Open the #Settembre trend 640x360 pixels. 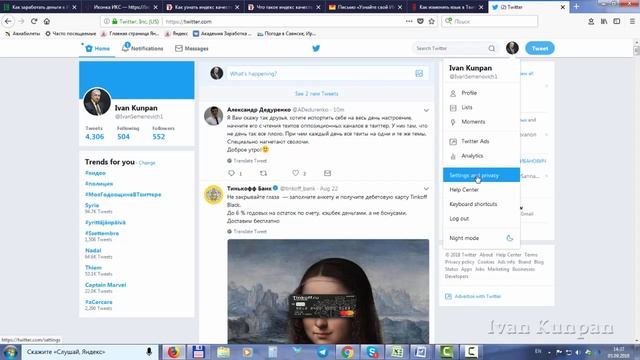tap(102, 233)
